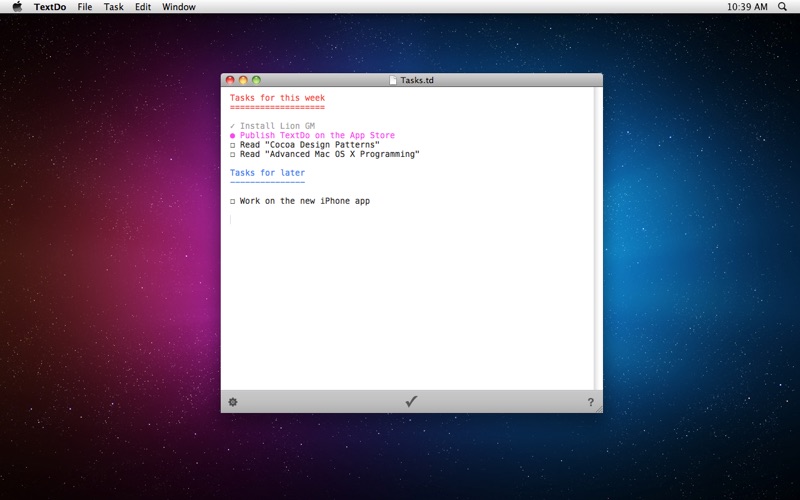Check the Cocoa Design Patterns task box
The image size is (800, 500).
233,145
